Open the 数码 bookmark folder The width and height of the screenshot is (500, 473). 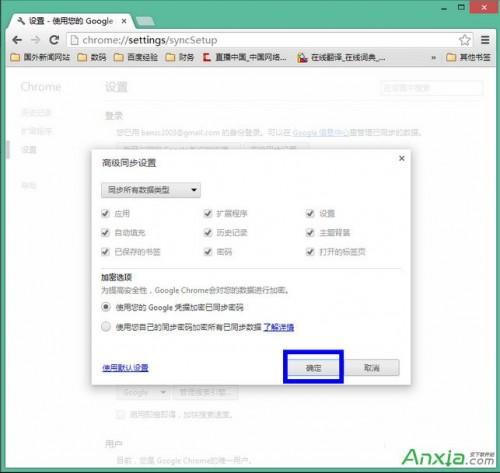pos(92,57)
